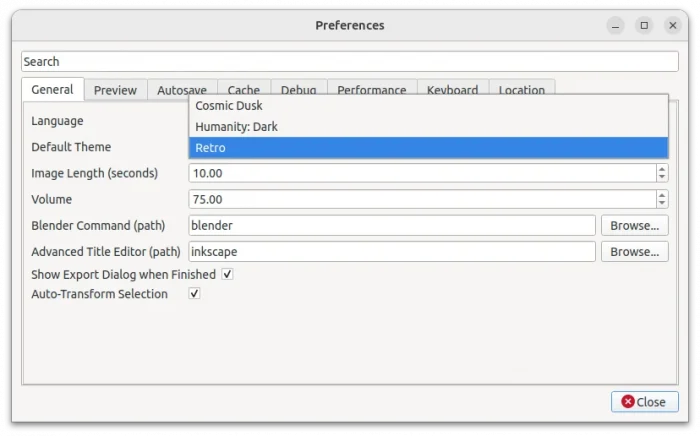
Task: Click the Search field in Preferences
Action: pyautogui.click(x=349, y=62)
